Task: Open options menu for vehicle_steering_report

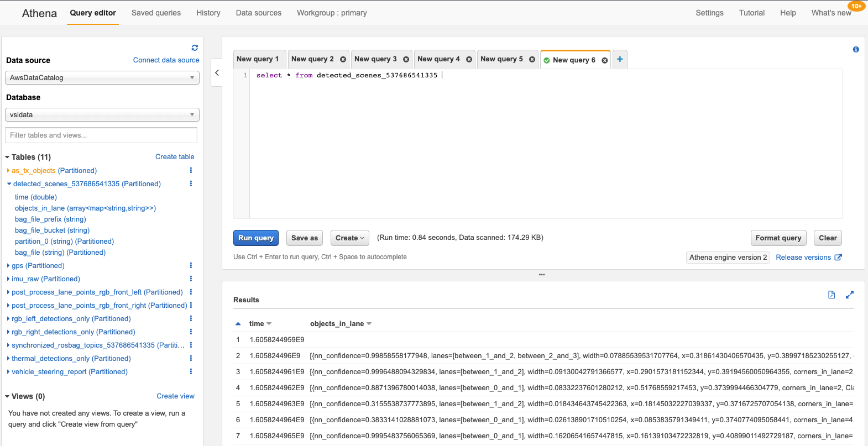Action: click(191, 371)
